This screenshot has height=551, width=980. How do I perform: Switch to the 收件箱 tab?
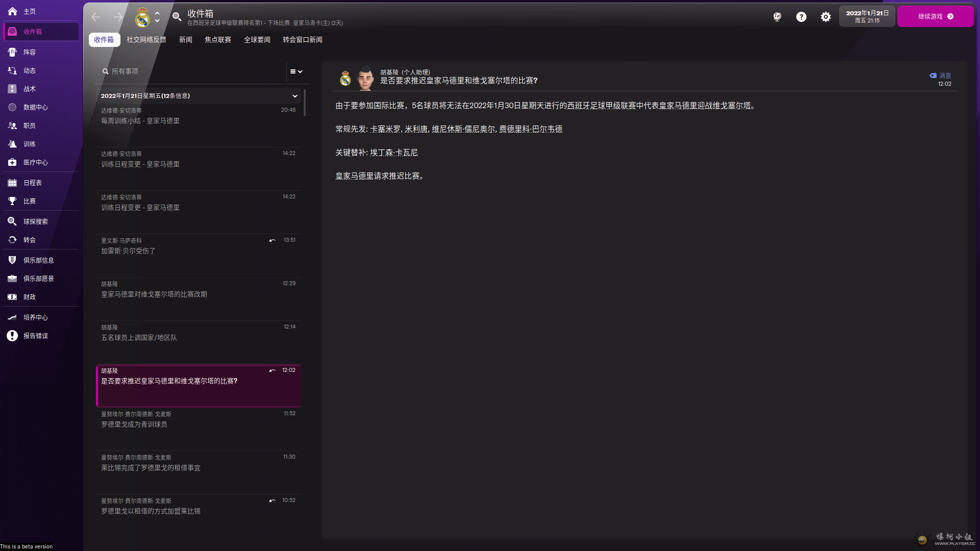(104, 40)
